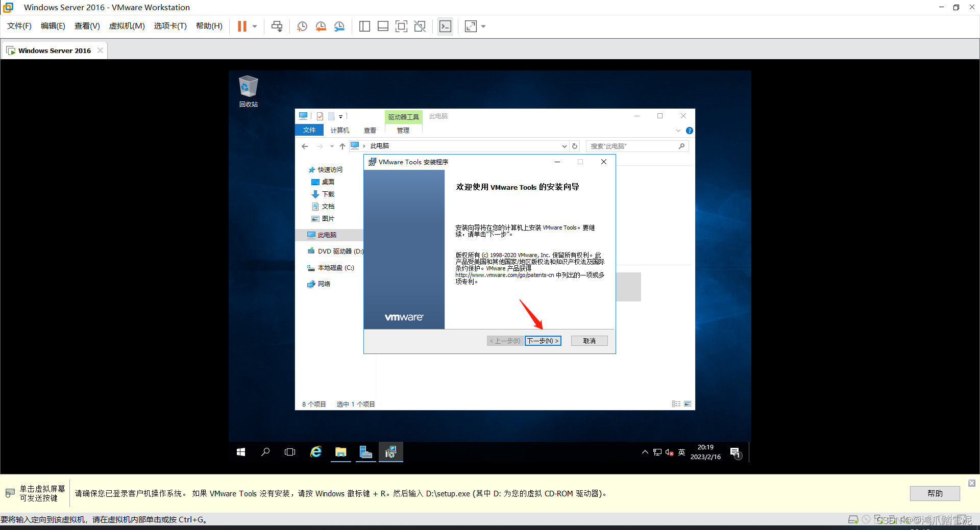Viewport: 980px width, 530px height.
Task: Show hidden tray icons chevron
Action: point(645,452)
